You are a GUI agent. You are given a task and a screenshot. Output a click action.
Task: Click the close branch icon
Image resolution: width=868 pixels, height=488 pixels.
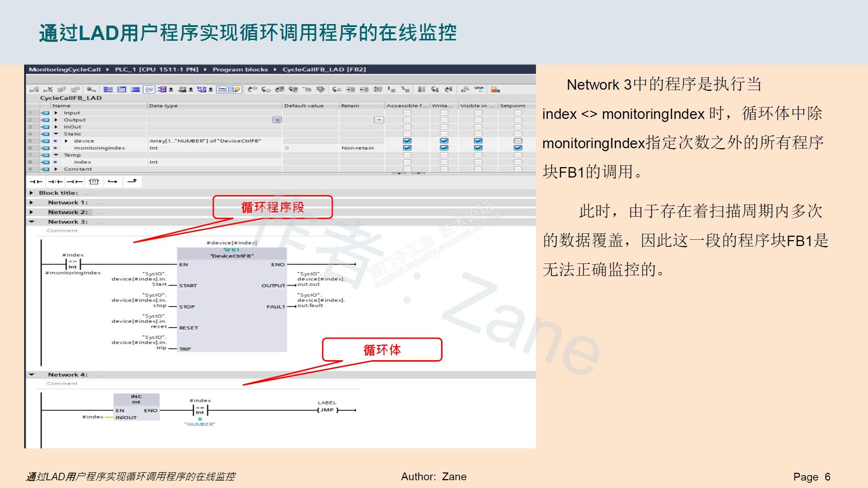click(x=132, y=181)
